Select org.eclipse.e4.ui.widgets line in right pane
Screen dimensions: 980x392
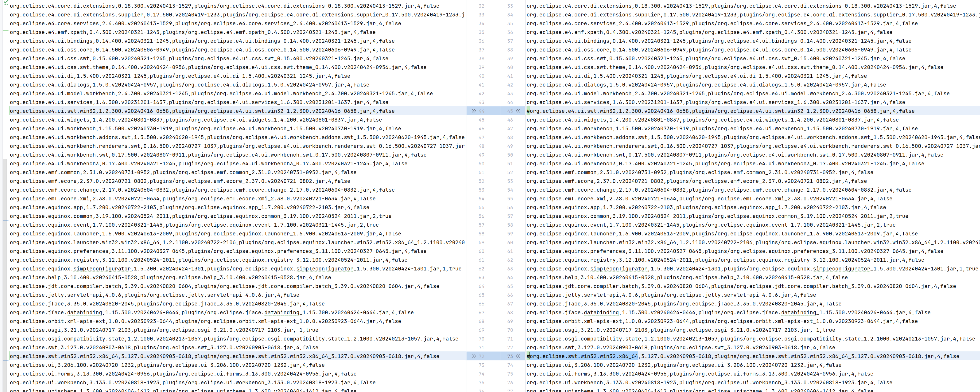(x=712, y=120)
